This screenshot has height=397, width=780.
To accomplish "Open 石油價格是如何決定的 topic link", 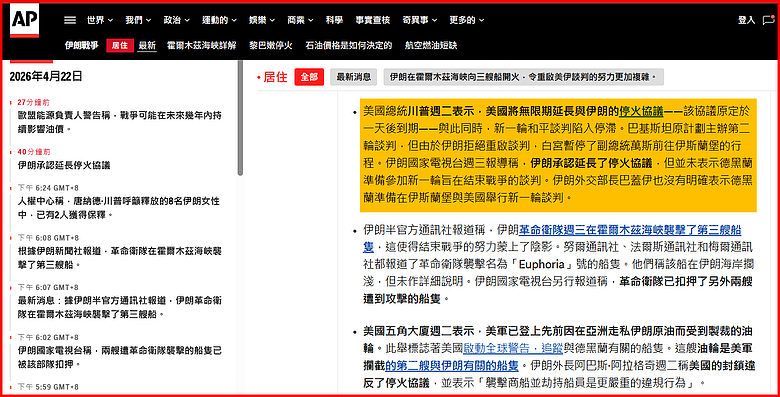I will click(349, 45).
